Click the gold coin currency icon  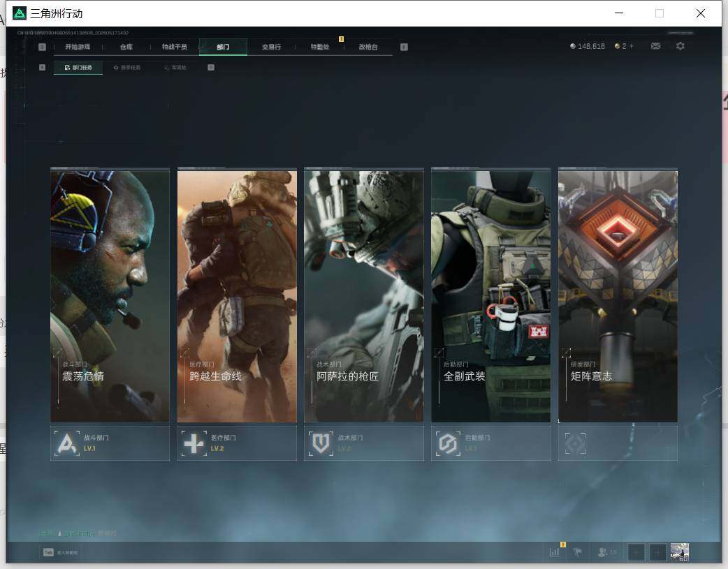(x=617, y=46)
